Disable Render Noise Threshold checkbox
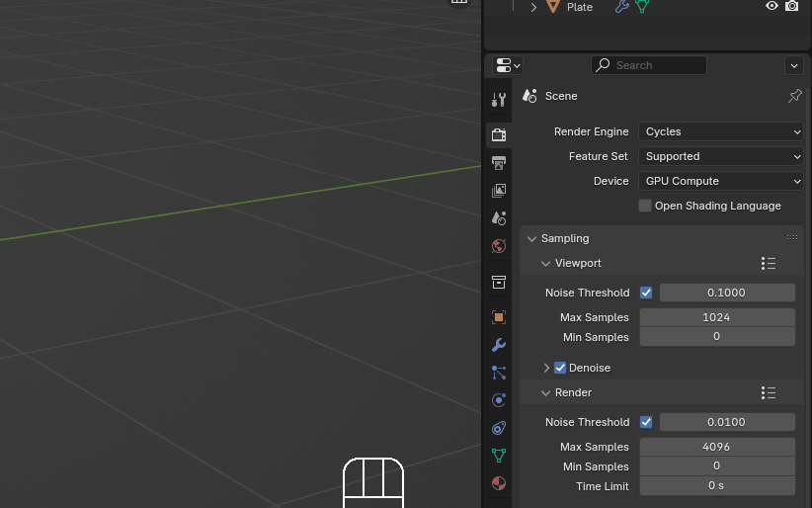Image resolution: width=812 pixels, height=508 pixels. coord(646,422)
